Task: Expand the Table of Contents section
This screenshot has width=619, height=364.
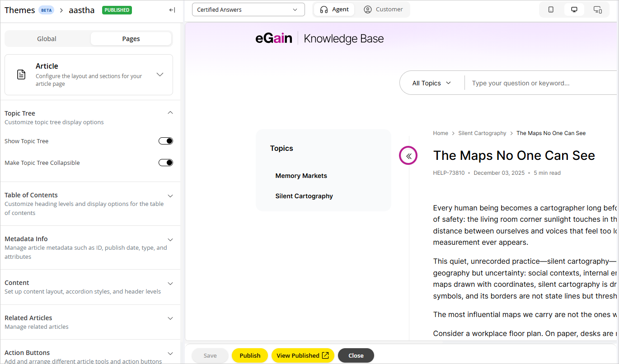Action: point(170,196)
